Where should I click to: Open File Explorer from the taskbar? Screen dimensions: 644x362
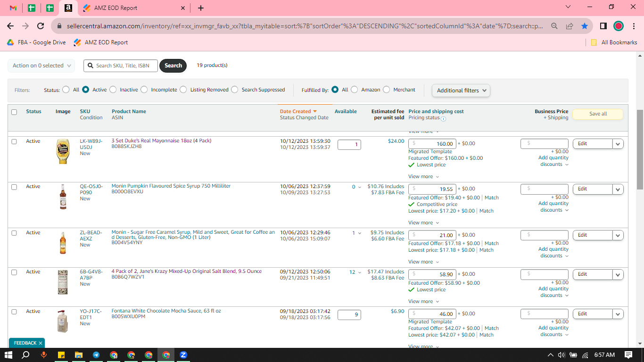click(79, 355)
